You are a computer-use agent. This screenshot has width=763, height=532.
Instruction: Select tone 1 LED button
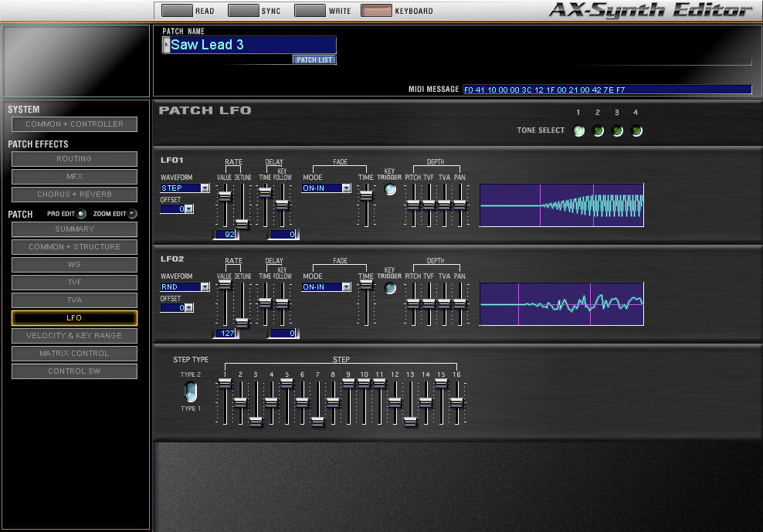pyautogui.click(x=579, y=131)
